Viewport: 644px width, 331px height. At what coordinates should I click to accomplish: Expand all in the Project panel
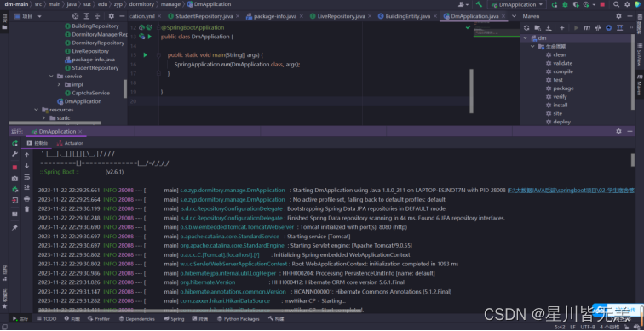(87, 16)
